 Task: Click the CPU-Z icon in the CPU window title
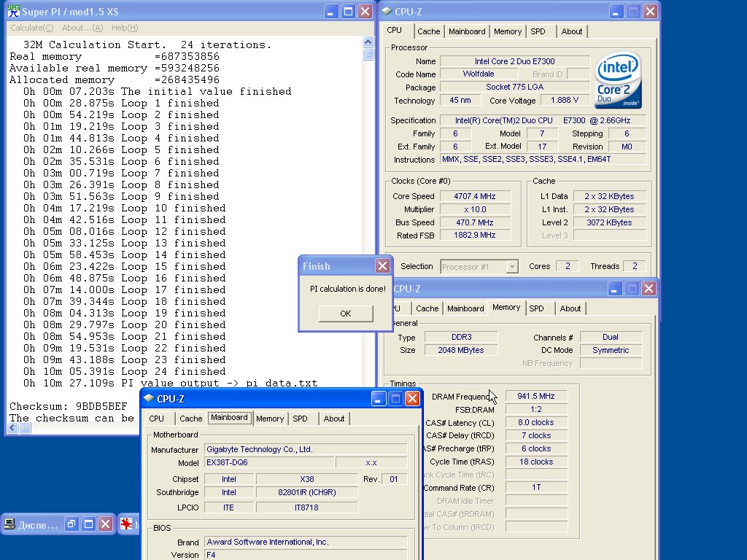387,11
